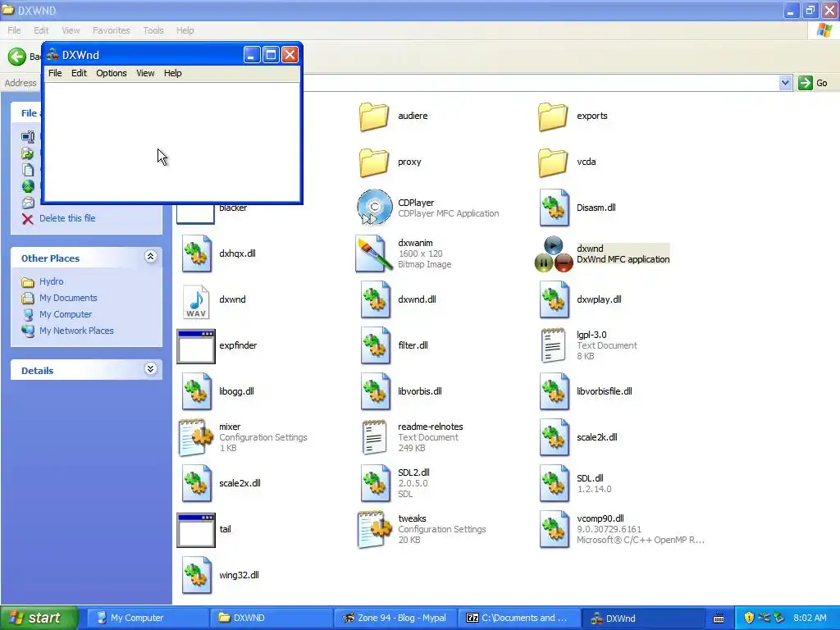Image resolution: width=840 pixels, height=630 pixels.
Task: Open Tools menu in Explorer window
Action: tap(153, 30)
